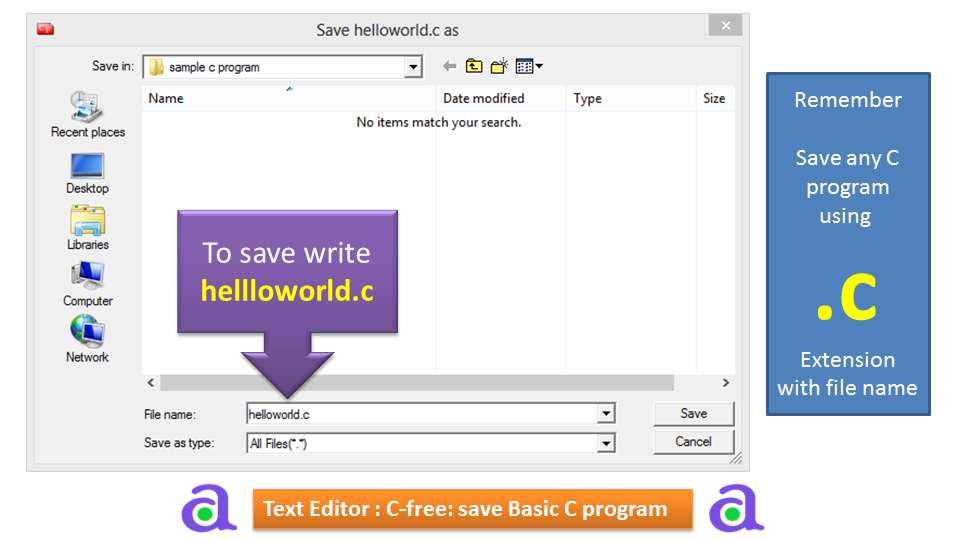
Task: Open the View menu icon
Action: tap(528, 66)
